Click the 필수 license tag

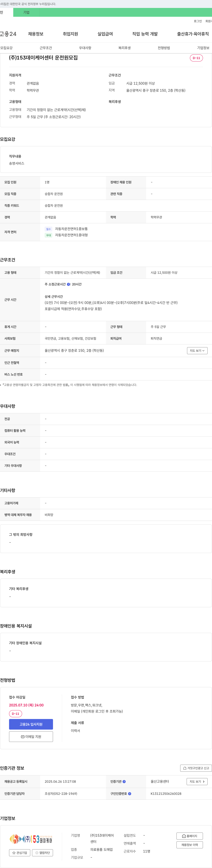(48, 229)
